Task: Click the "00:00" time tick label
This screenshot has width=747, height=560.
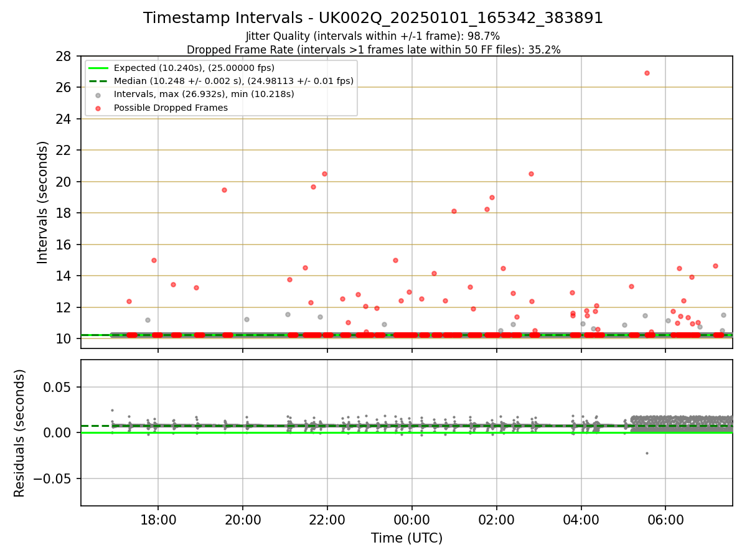Action: pyautogui.click(x=412, y=520)
